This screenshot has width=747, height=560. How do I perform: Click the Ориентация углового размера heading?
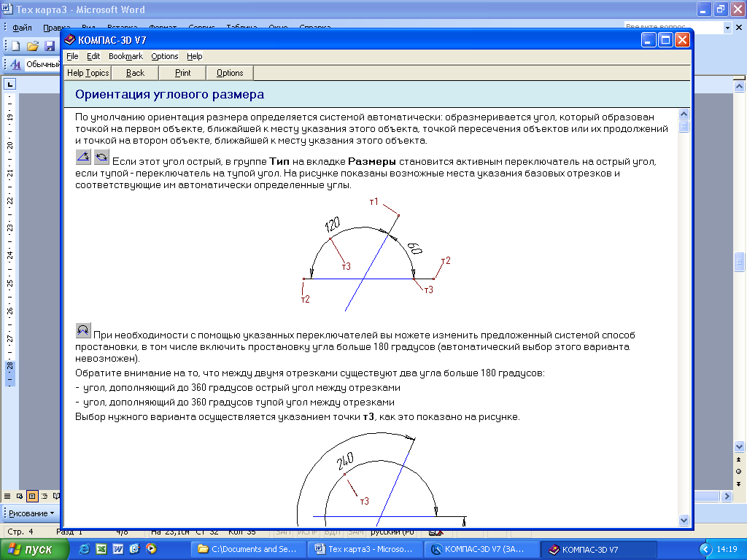(169, 94)
